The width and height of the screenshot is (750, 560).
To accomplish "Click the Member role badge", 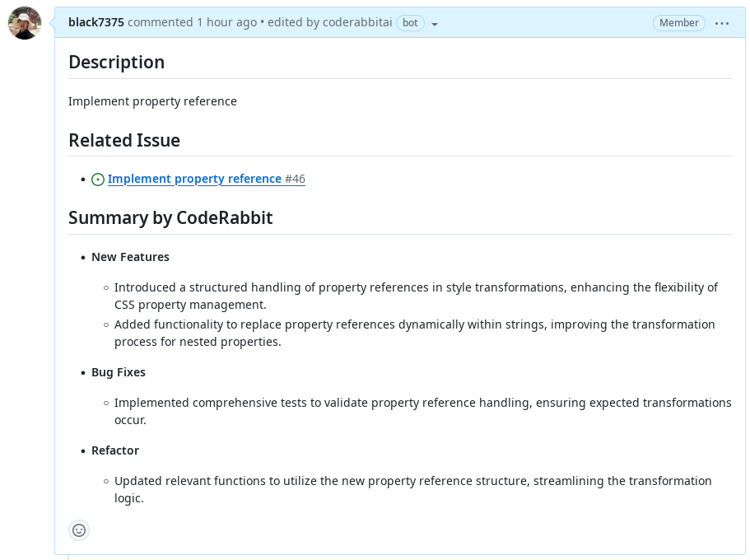I will (678, 23).
